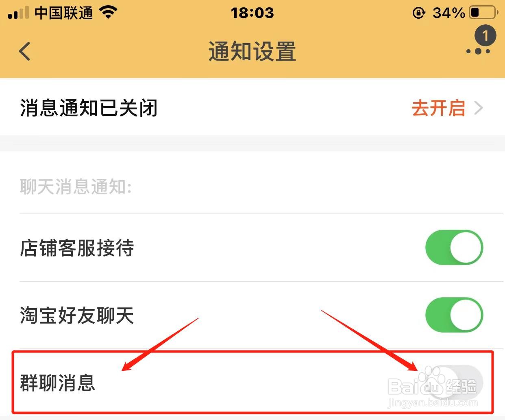Tap the 群聊消息 row label
This screenshot has width=505, height=420.
tap(58, 383)
